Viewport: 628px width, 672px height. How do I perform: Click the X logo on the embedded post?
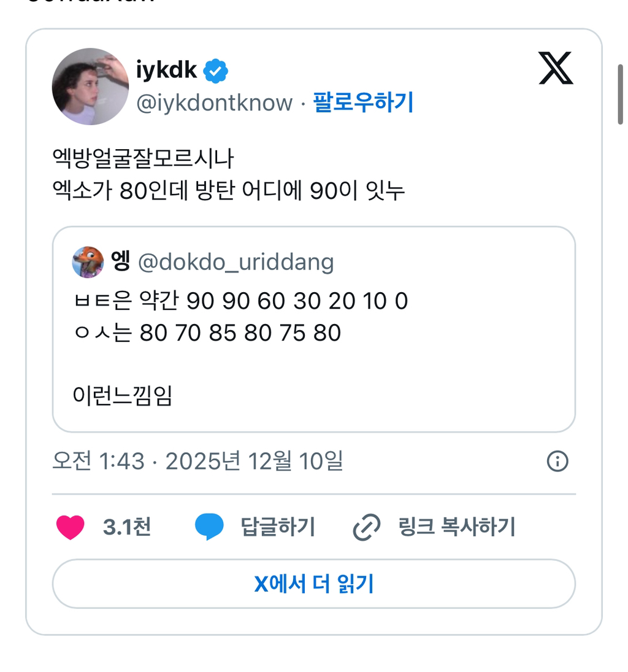click(556, 68)
